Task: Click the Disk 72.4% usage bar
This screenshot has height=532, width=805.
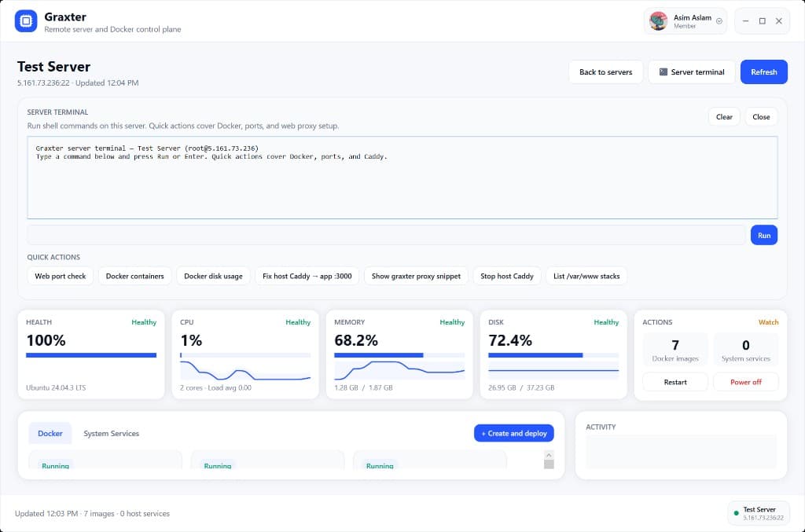Action: [553, 355]
